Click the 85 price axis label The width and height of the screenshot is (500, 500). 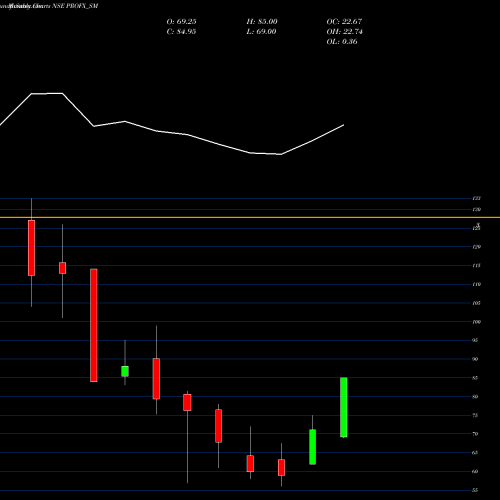(x=475, y=378)
